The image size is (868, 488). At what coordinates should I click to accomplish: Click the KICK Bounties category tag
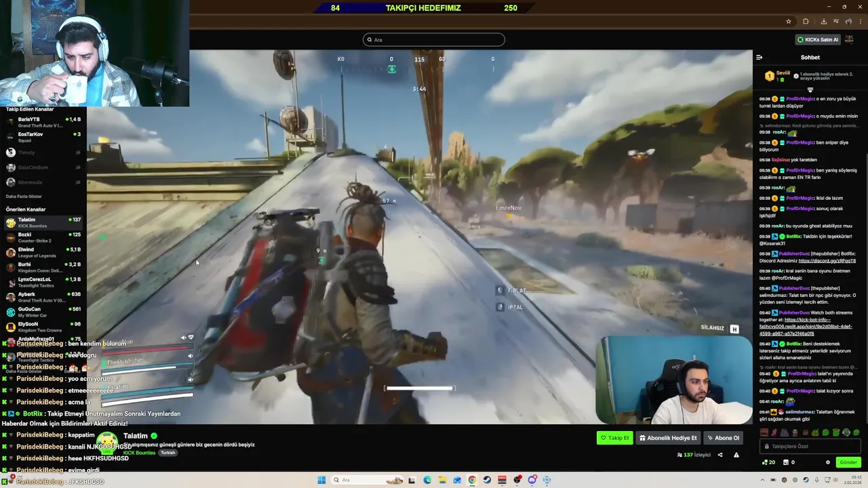pos(140,453)
